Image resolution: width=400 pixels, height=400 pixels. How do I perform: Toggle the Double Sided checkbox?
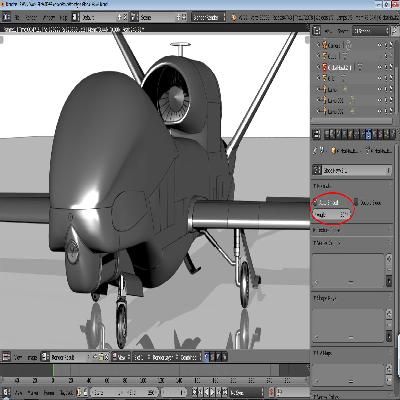tap(356, 202)
